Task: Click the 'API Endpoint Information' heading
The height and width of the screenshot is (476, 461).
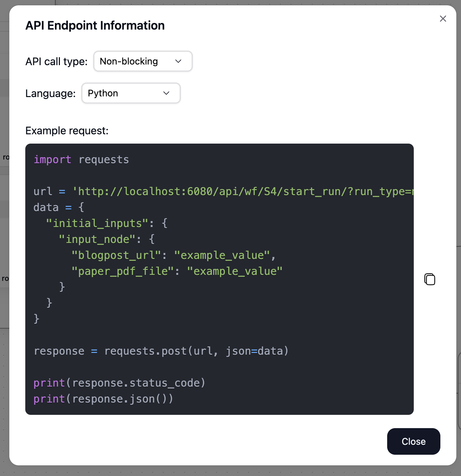Action: click(x=95, y=26)
